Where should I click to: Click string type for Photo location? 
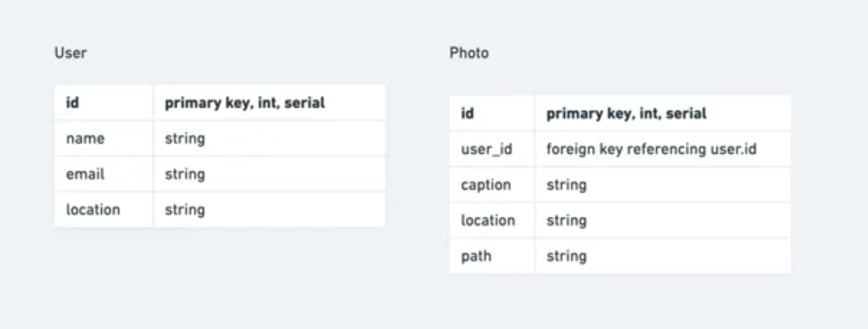click(566, 221)
